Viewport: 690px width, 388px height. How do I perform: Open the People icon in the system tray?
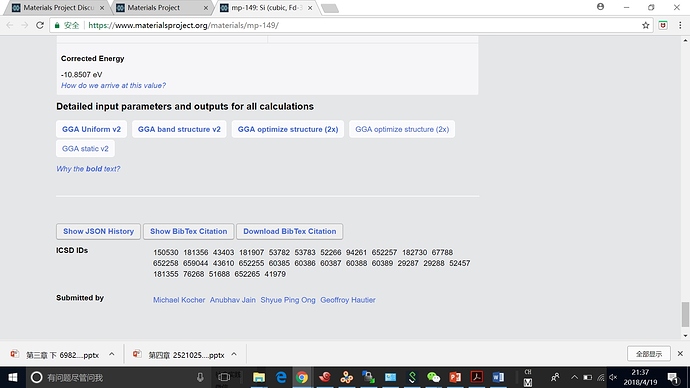click(555, 377)
